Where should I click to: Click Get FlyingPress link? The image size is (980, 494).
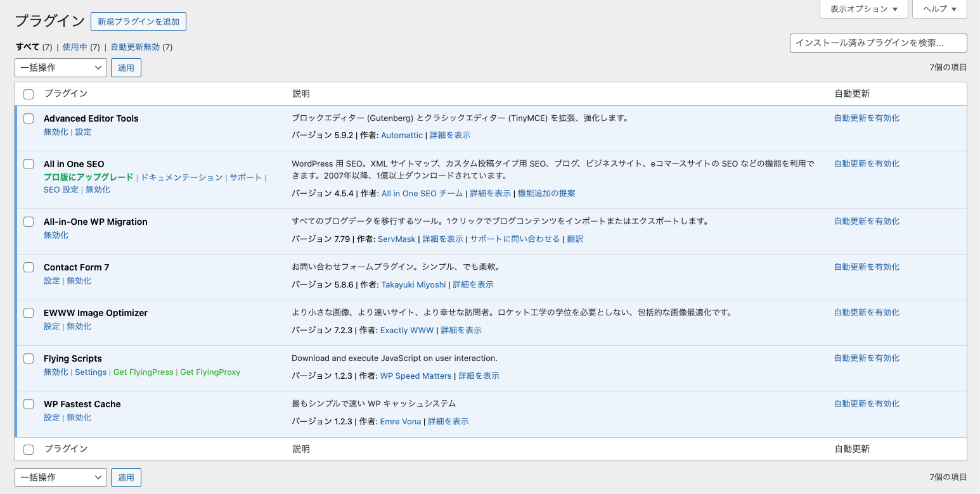[143, 372]
